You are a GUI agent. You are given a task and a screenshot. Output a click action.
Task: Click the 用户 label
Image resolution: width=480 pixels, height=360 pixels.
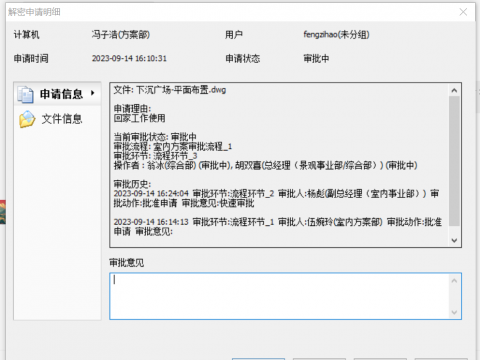[x=234, y=35]
